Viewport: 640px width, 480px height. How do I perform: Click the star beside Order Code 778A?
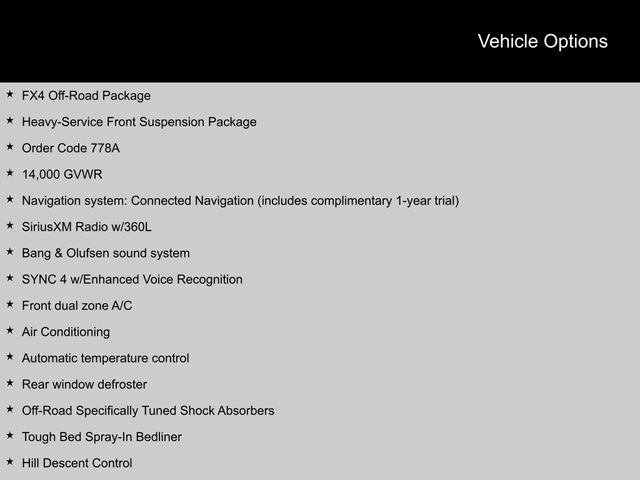tap(9, 147)
